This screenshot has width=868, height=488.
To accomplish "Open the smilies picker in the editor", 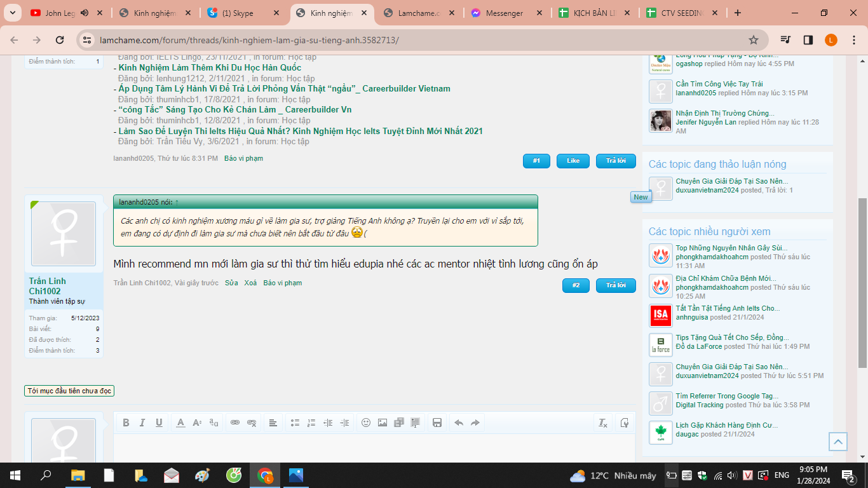I will tap(366, 423).
